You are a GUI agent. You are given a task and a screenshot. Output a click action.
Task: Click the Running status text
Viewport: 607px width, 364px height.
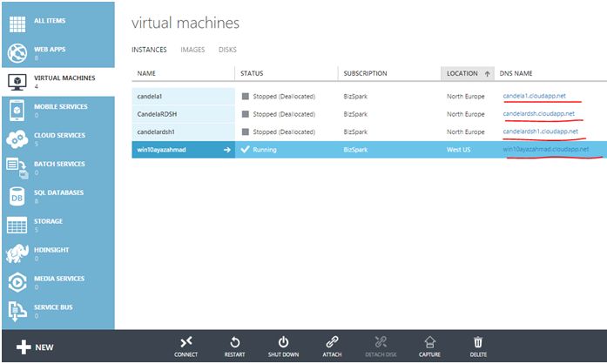[265, 150]
